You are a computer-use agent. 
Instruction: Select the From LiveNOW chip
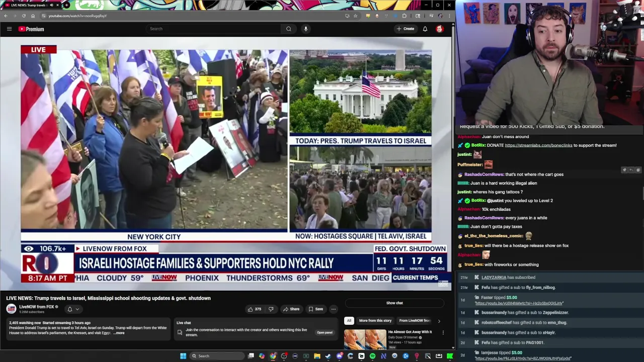(x=414, y=320)
